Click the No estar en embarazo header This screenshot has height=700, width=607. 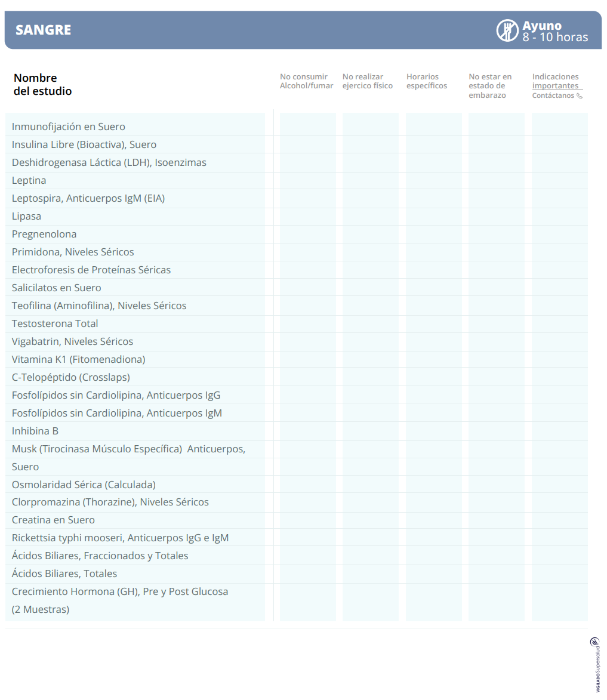coord(490,85)
